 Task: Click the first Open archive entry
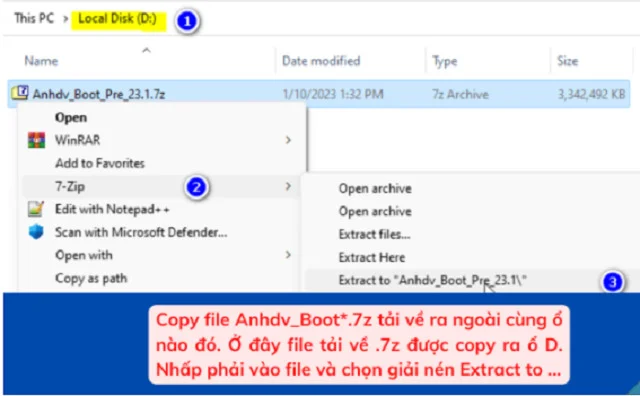point(375,189)
